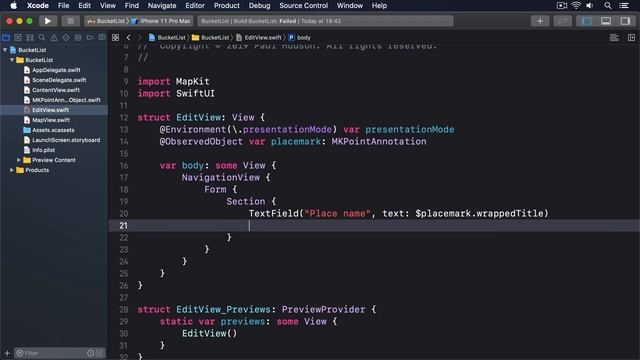Click MKPointAnnotation type in code
Screen dimensions: 640x360
(379, 142)
